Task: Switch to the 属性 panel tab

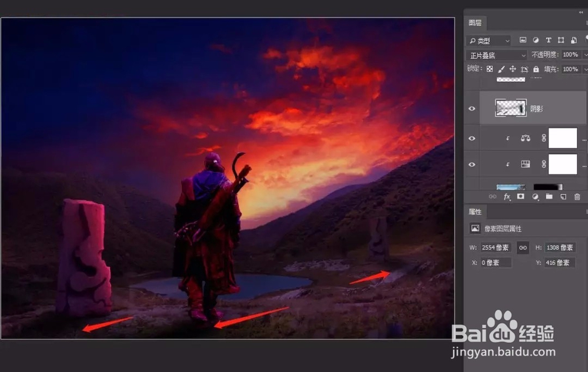Action: tap(475, 212)
